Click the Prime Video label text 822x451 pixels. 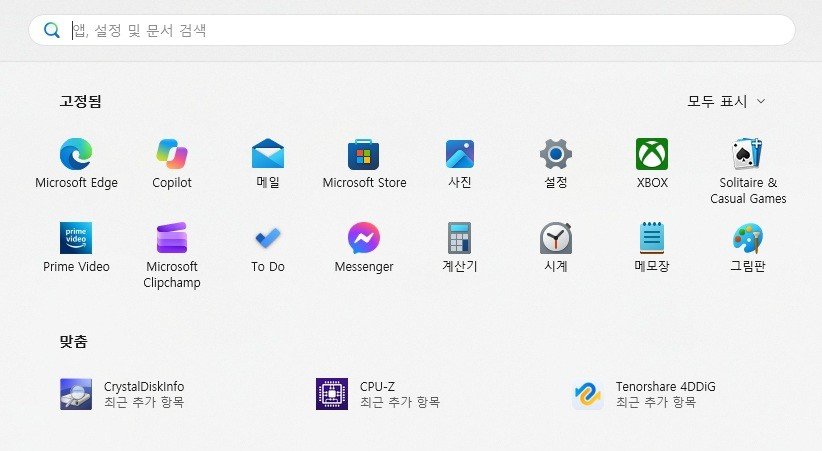77,266
